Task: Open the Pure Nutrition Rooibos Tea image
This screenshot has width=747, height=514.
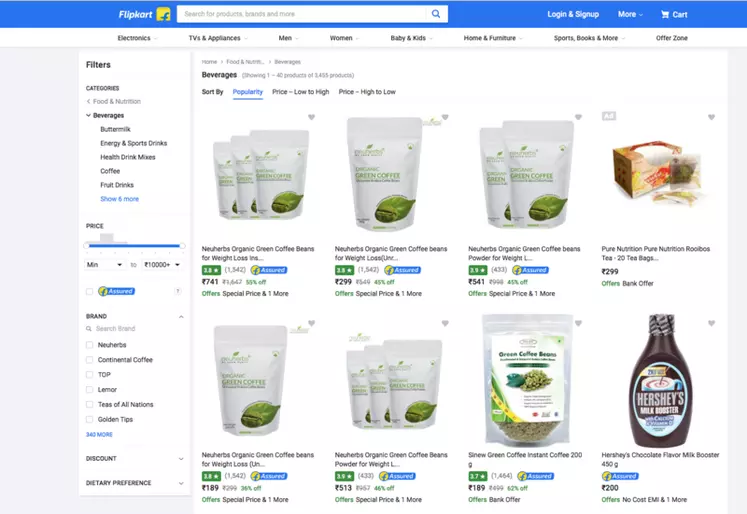Action: coord(657,172)
